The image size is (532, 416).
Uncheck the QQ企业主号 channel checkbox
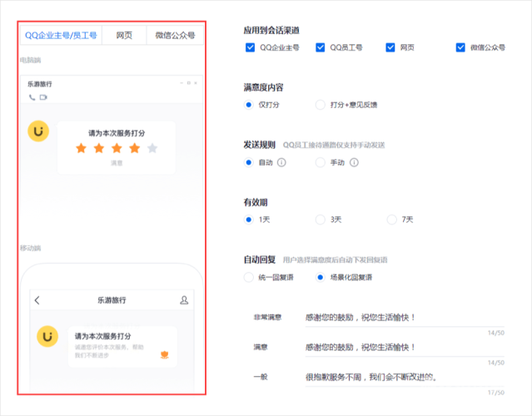point(250,47)
